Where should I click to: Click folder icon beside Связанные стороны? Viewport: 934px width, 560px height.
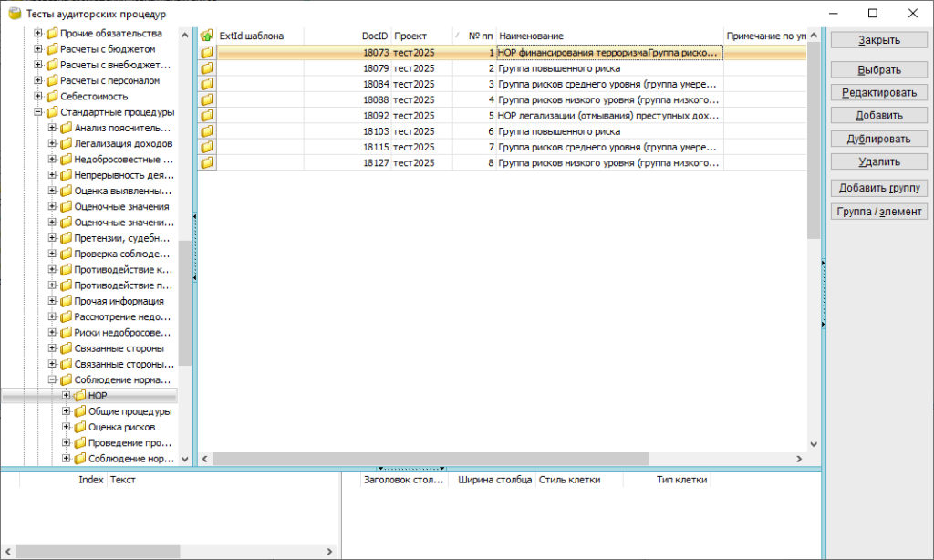click(66, 348)
